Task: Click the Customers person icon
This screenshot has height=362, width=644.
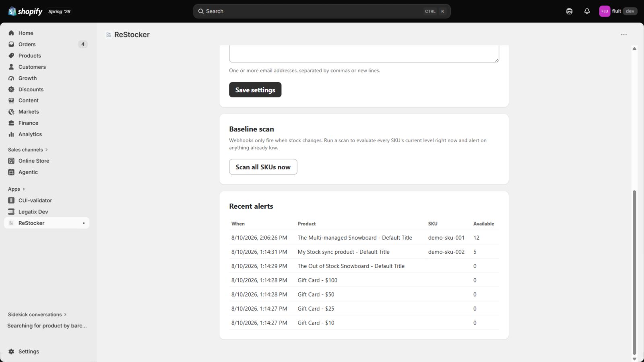Action: pyautogui.click(x=11, y=67)
